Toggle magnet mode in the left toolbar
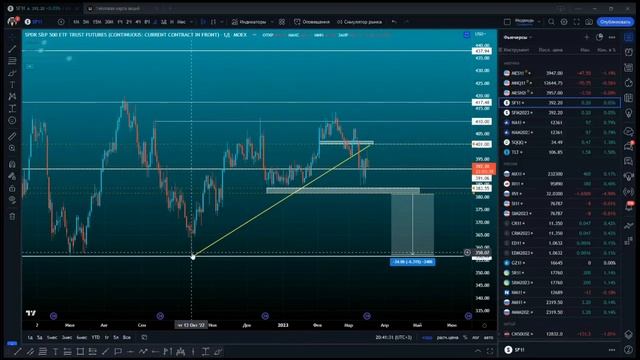Viewport: 640px width, 360px height. tap(12, 164)
